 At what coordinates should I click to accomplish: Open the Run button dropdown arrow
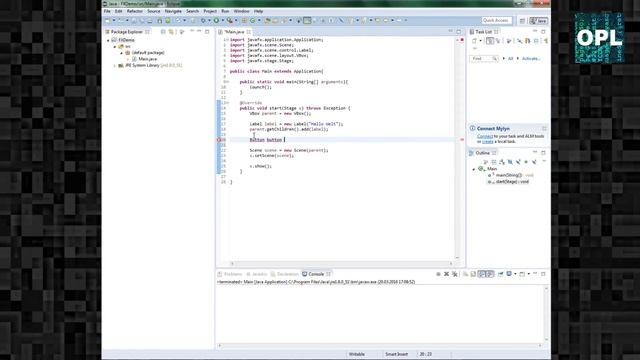[x=222, y=20]
